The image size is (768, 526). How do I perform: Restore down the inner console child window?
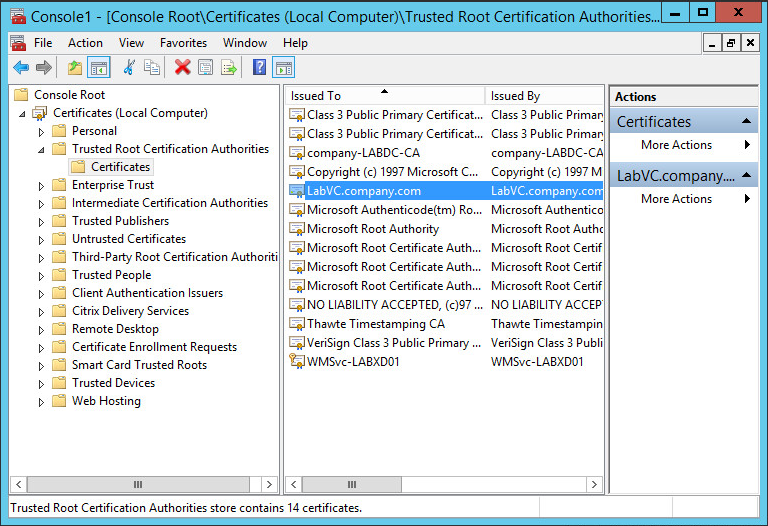[x=731, y=43]
